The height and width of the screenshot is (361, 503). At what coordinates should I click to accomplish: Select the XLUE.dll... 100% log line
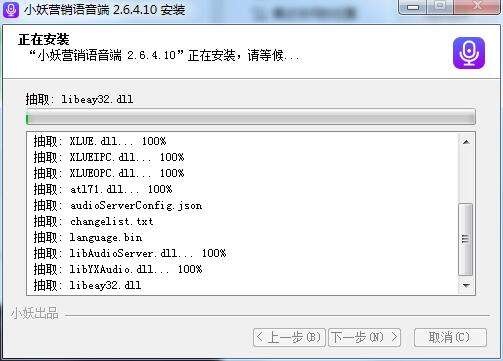pyautogui.click(x=100, y=141)
